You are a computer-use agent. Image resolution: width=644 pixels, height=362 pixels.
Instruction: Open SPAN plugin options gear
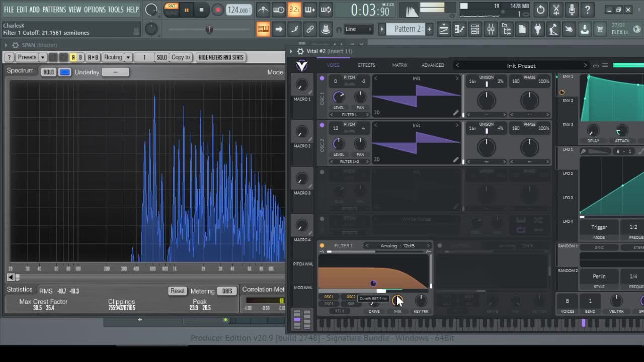coord(15,45)
